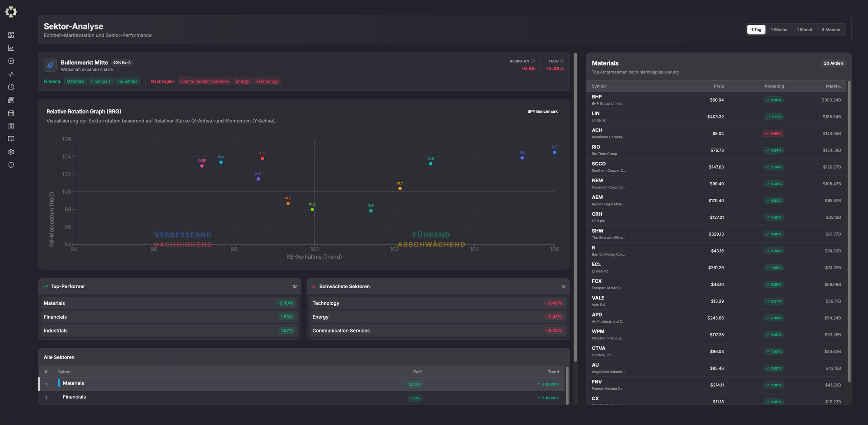The width and height of the screenshot is (868, 425).
Task: Click the info icon next to RISIKO-AN
Action: point(533,61)
